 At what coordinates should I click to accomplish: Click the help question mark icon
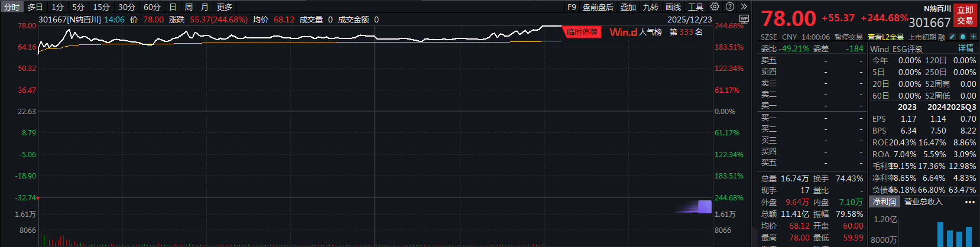coord(730,7)
